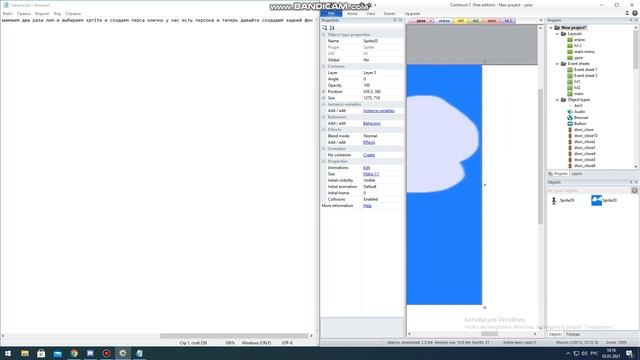This screenshot has height=360, width=640.
Task: Click the New project folder icon
Action: (x=557, y=28)
